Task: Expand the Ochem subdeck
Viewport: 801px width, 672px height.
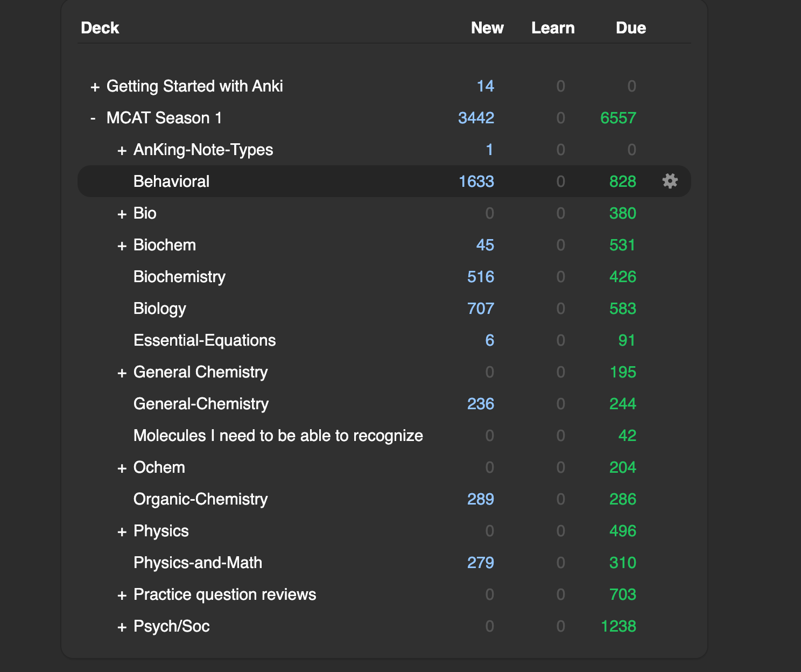Action: click(122, 468)
